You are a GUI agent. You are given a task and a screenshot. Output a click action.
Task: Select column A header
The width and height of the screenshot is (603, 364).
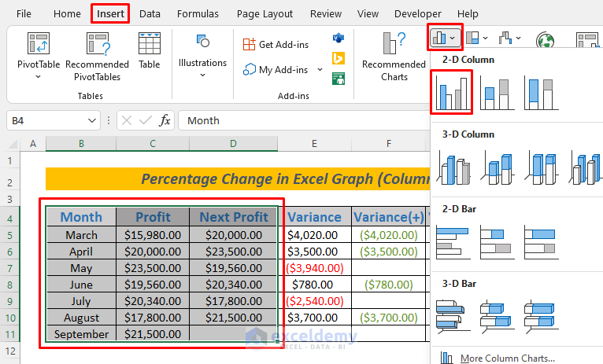click(x=33, y=144)
